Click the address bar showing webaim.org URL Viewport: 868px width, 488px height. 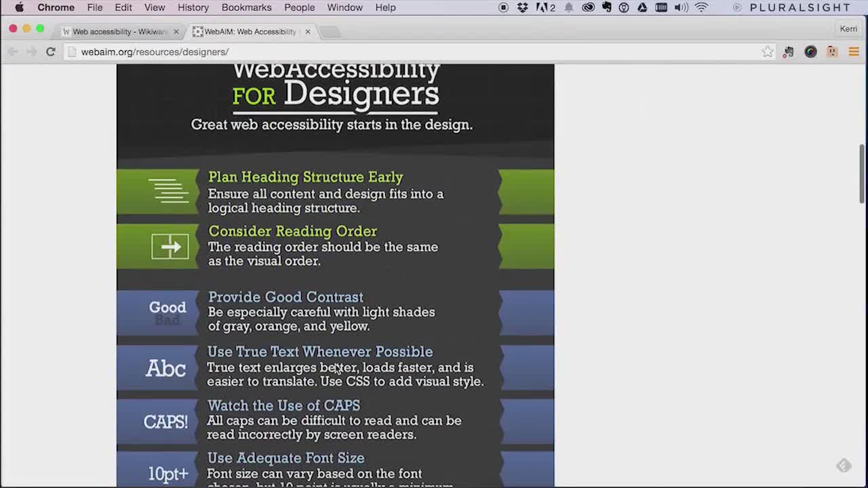click(x=407, y=52)
